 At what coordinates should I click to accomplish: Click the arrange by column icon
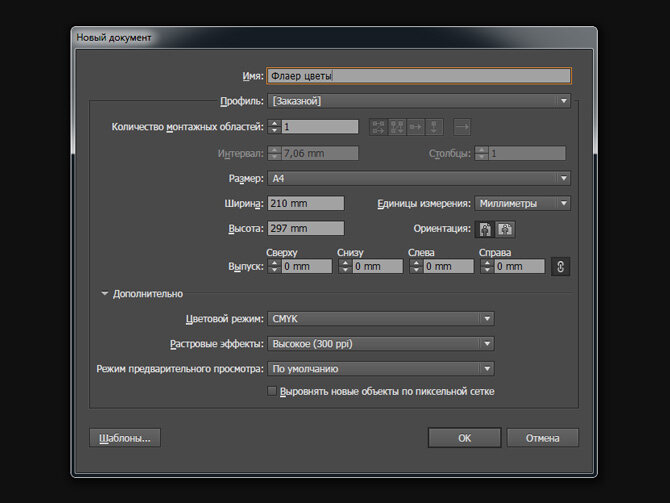(434, 127)
